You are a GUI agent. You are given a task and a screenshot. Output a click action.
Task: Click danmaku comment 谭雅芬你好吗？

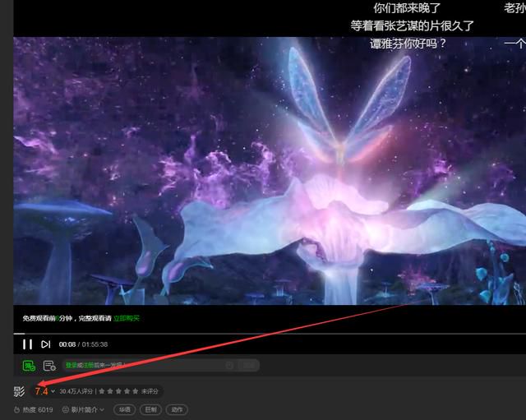[x=408, y=44]
